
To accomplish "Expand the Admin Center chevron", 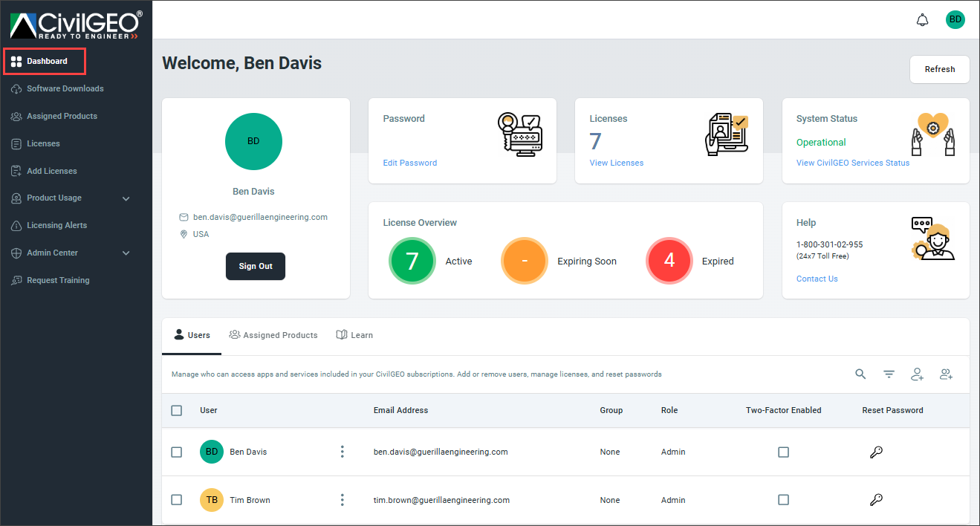I will 126,253.
